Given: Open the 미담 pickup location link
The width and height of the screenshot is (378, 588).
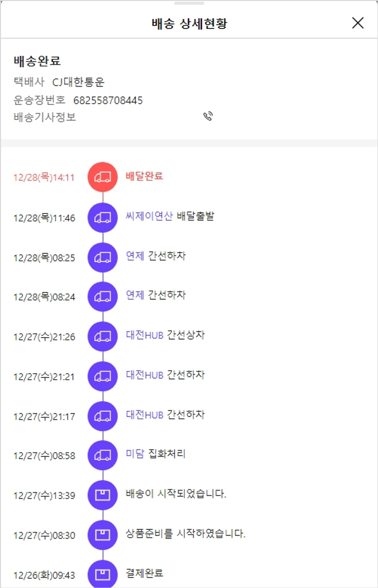Looking at the screenshot, I should 135,455.
